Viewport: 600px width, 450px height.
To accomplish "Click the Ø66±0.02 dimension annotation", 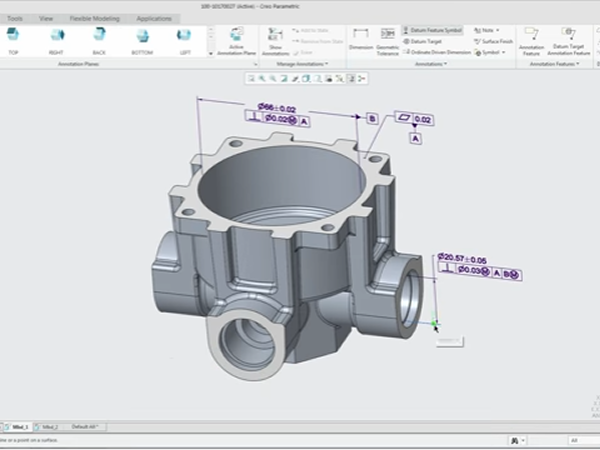I will [x=275, y=107].
